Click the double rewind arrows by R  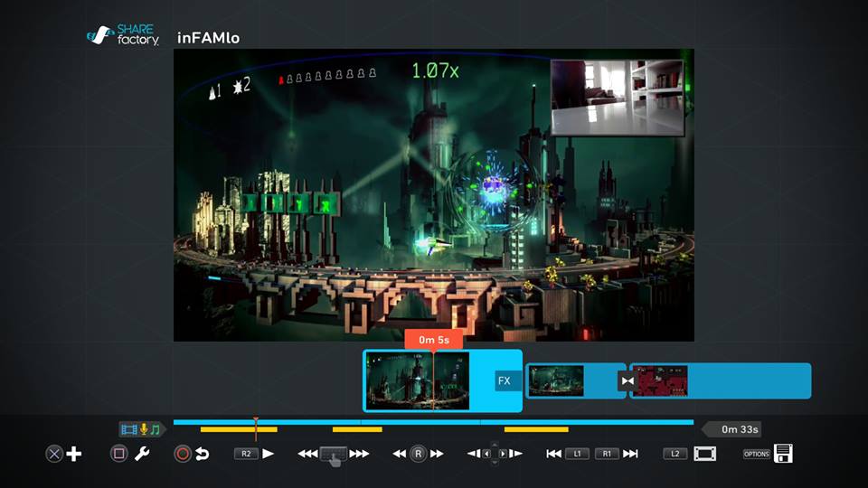pyautogui.click(x=399, y=454)
